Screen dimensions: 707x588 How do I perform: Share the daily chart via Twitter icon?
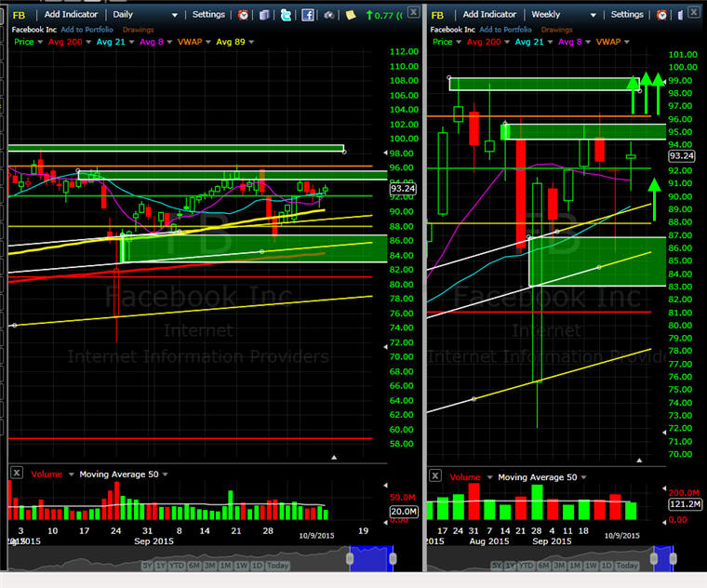tap(286, 15)
